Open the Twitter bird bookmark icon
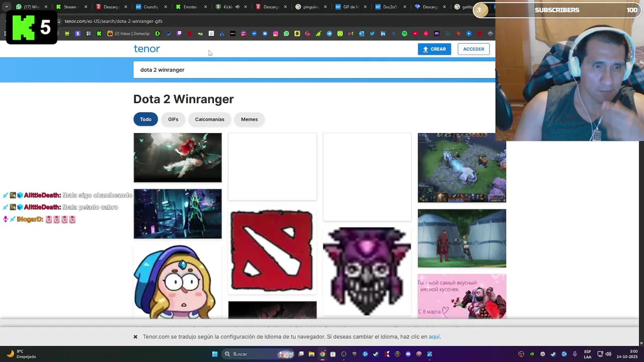 (372, 34)
